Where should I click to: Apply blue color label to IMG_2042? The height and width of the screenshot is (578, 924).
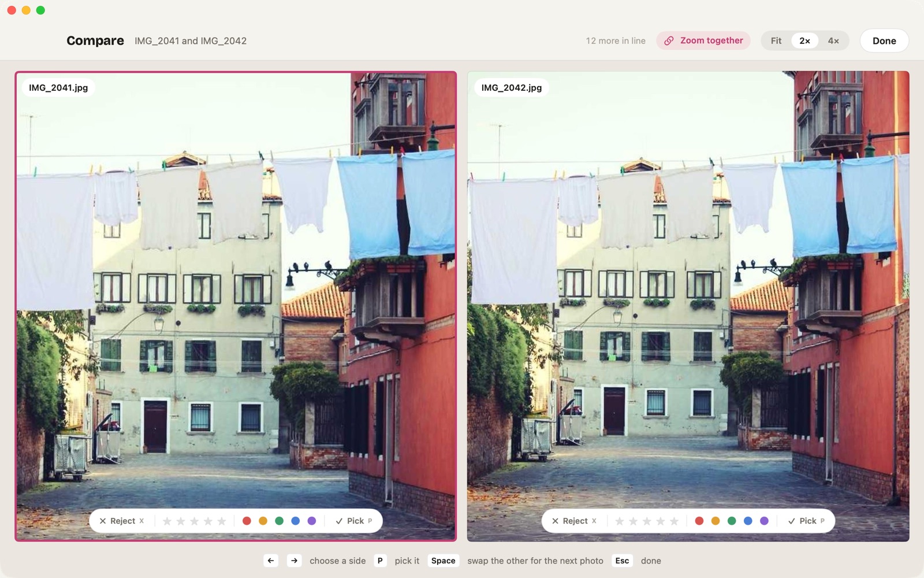748,521
